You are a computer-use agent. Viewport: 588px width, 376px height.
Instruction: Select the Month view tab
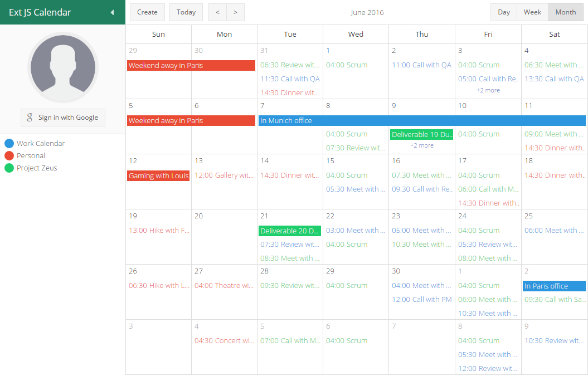565,12
